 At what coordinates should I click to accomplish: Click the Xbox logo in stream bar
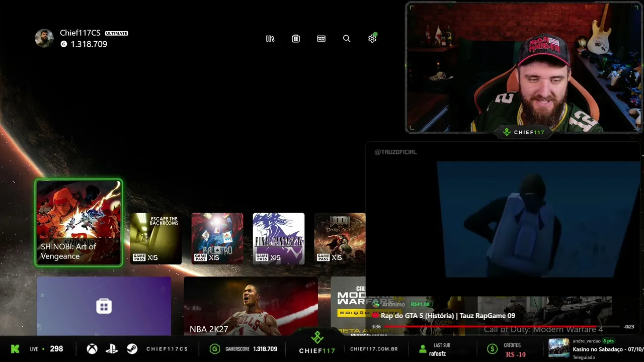92,349
